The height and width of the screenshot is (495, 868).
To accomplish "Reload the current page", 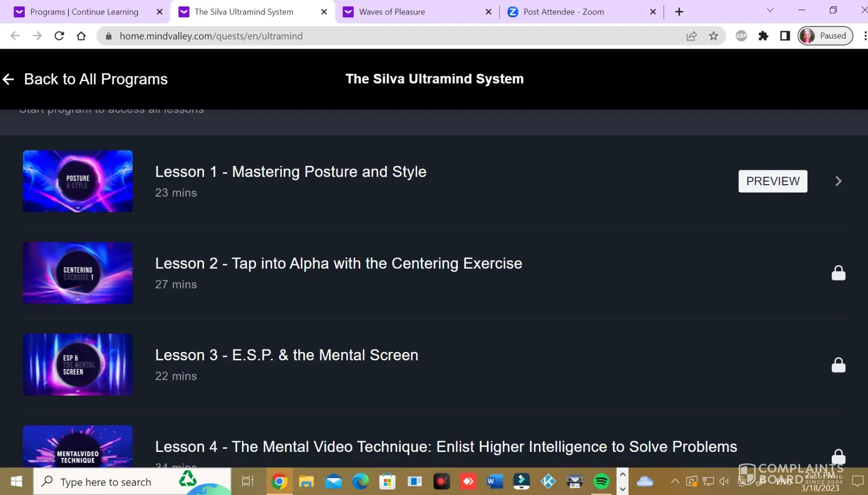I will [x=59, y=36].
